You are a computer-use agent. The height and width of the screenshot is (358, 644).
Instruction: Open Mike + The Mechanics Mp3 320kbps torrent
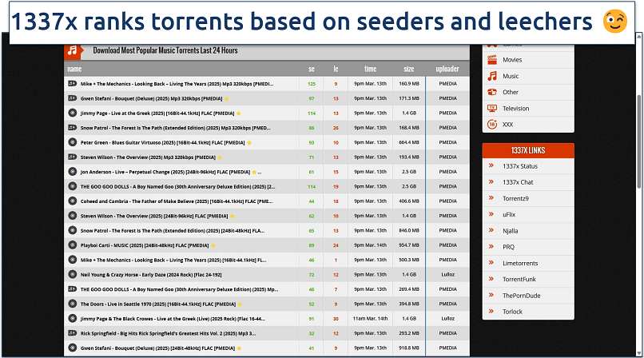(177, 84)
